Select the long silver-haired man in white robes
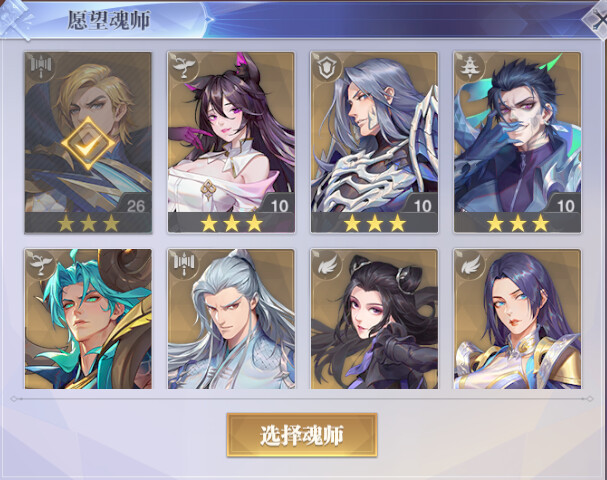 [231, 319]
